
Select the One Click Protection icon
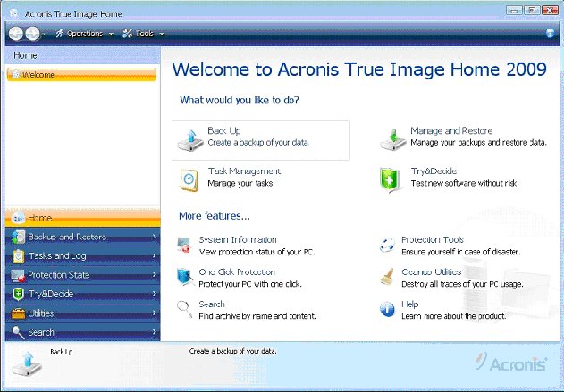[x=185, y=277]
